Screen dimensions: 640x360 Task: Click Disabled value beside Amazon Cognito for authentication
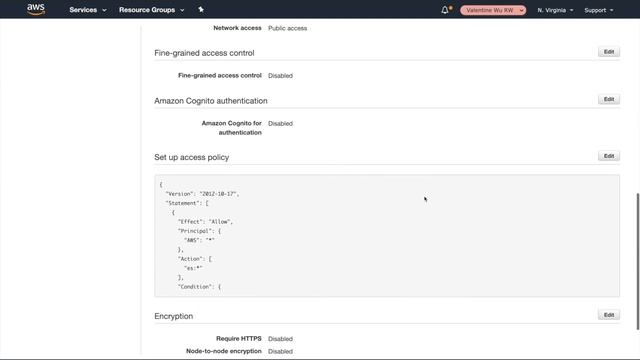[280, 123]
